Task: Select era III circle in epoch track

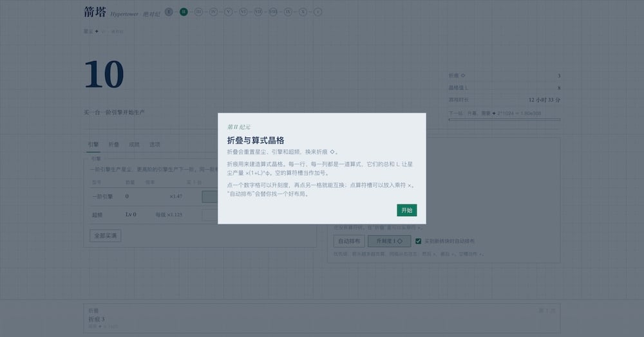Action: pyautogui.click(x=198, y=12)
